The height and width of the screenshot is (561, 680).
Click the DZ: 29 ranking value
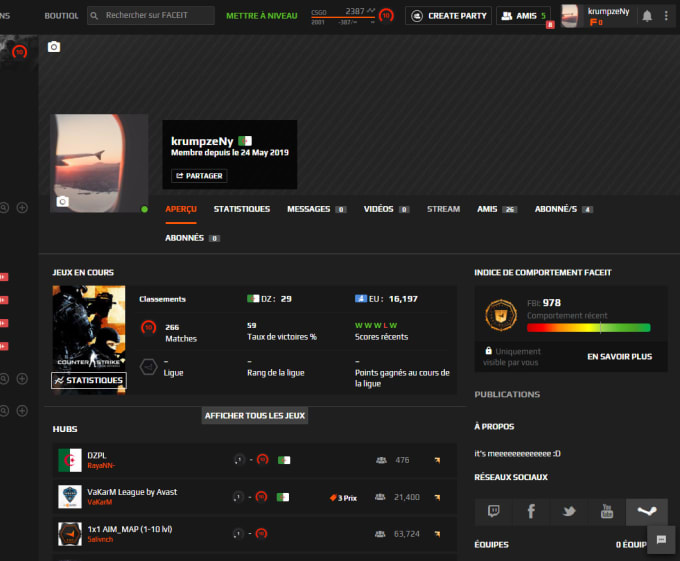coord(269,299)
